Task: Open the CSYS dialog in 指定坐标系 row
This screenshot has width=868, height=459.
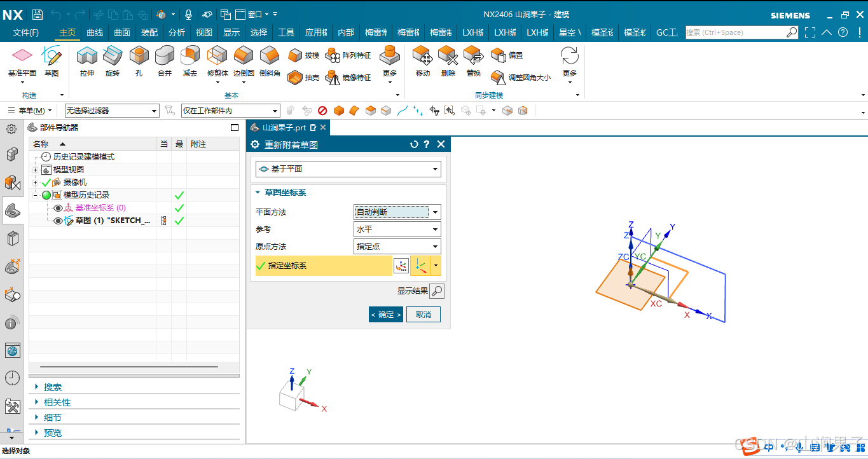Action: pyautogui.click(x=401, y=265)
